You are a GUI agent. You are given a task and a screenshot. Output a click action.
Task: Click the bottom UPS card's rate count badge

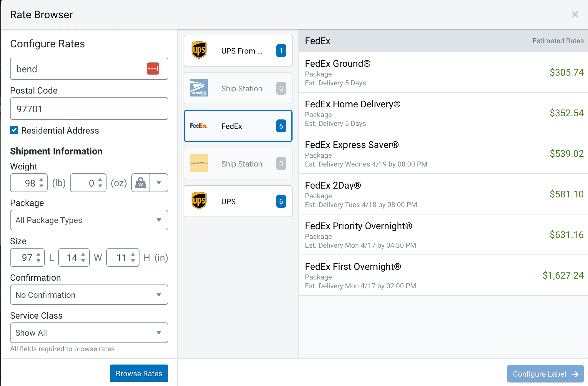[281, 201]
